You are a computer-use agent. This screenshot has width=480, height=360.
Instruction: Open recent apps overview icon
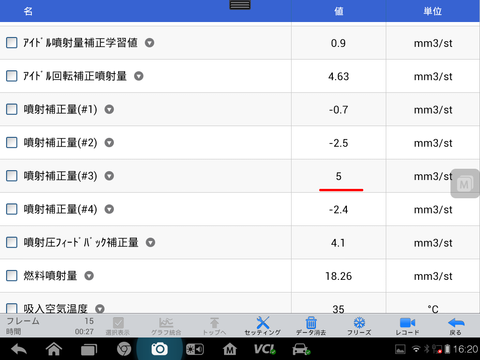(x=89, y=349)
